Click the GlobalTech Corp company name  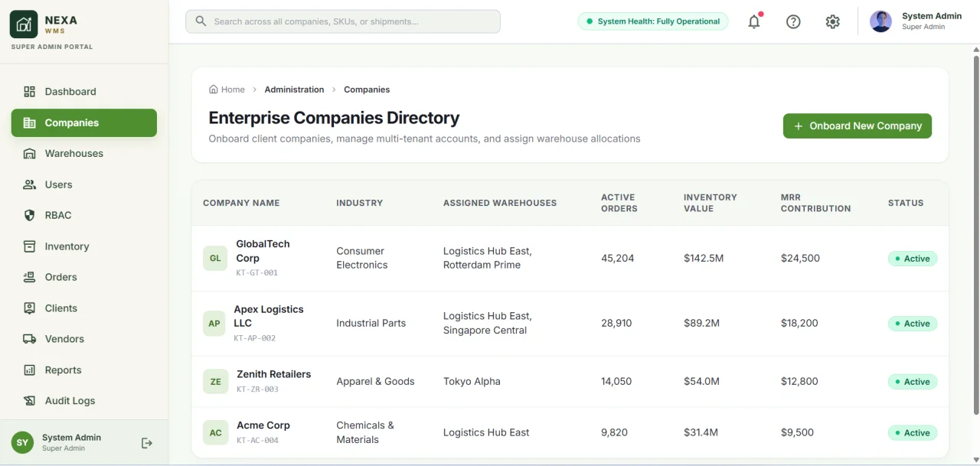tap(263, 251)
